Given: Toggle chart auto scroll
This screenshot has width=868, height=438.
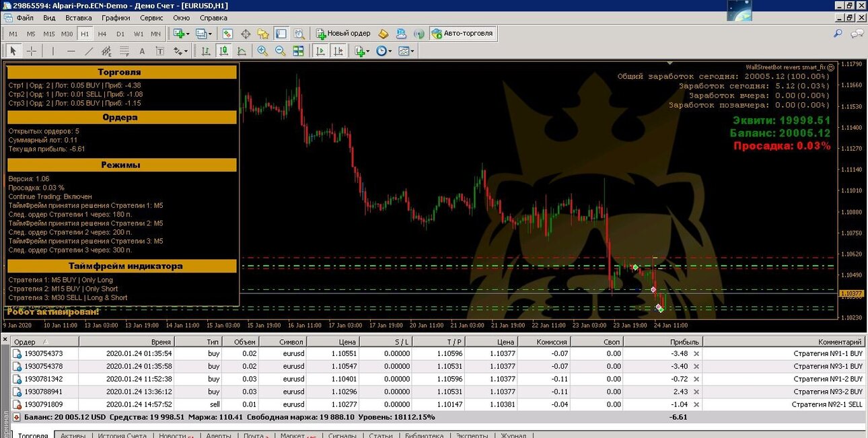Looking at the screenshot, I should (x=321, y=50).
